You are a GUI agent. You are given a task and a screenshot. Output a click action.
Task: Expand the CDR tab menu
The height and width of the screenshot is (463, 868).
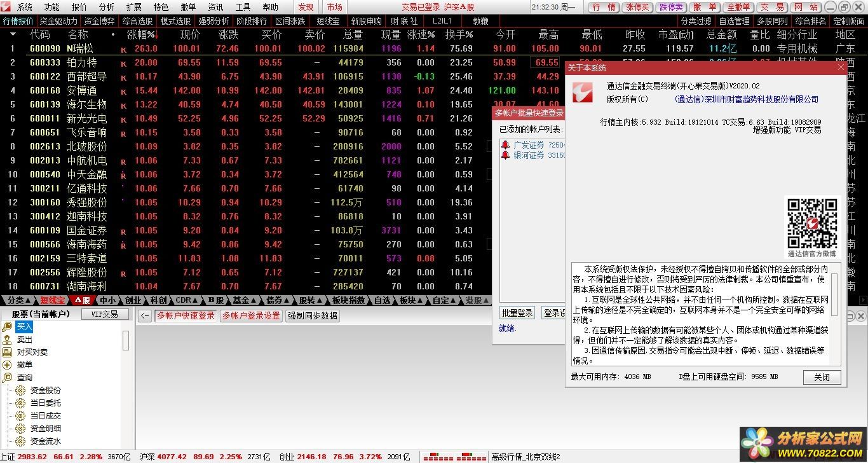click(x=186, y=300)
